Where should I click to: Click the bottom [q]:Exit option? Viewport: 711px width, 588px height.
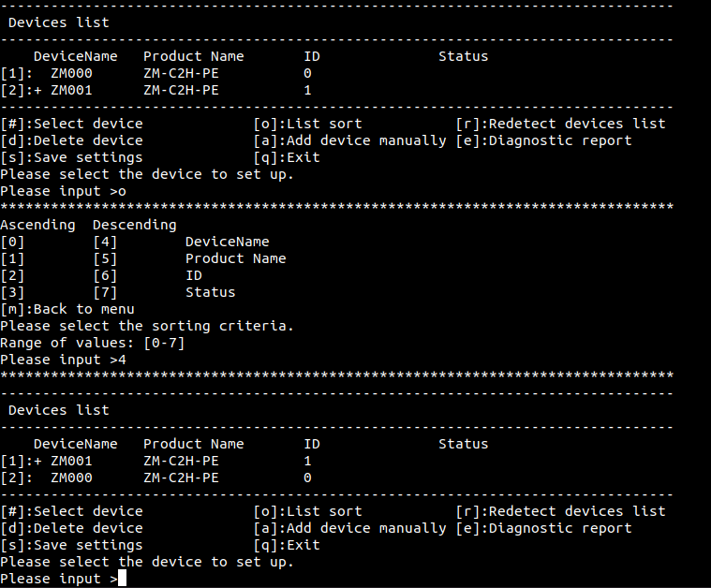click(x=287, y=545)
